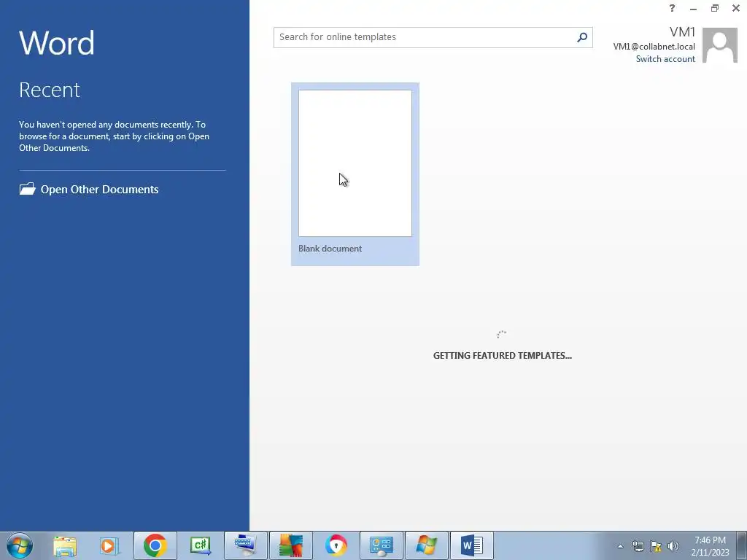
Task: Open the Action Center flag tray icon
Action: (x=656, y=546)
